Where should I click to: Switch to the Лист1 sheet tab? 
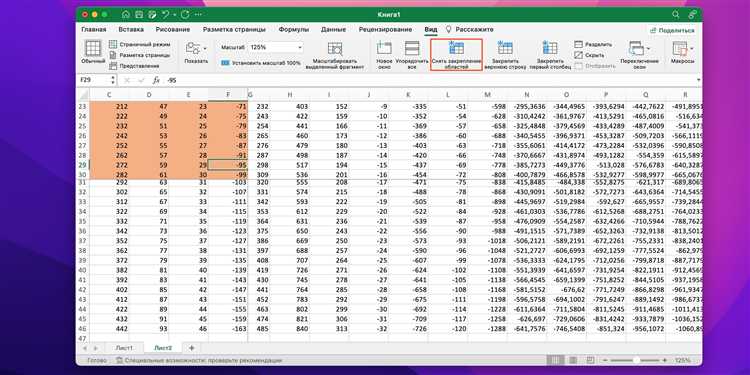point(124,348)
